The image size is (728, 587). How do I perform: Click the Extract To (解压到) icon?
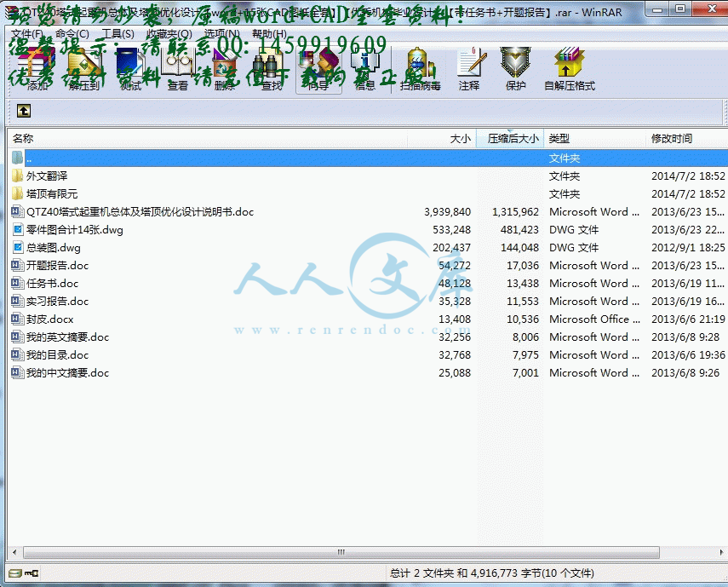tap(84, 63)
